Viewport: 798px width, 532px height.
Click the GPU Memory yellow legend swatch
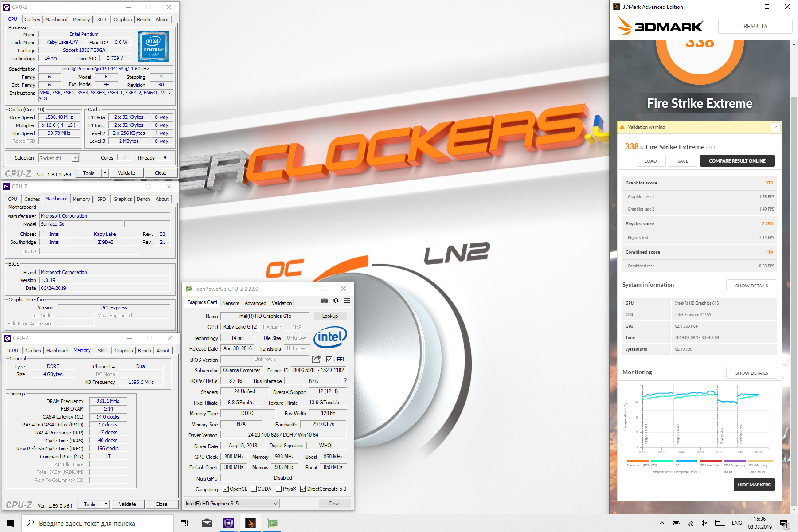click(760, 462)
